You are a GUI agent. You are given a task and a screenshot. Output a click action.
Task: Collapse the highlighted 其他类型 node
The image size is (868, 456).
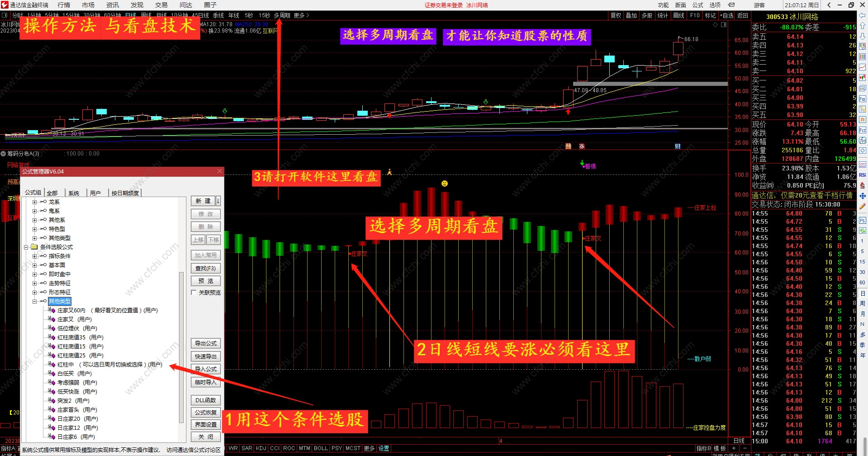tap(35, 301)
